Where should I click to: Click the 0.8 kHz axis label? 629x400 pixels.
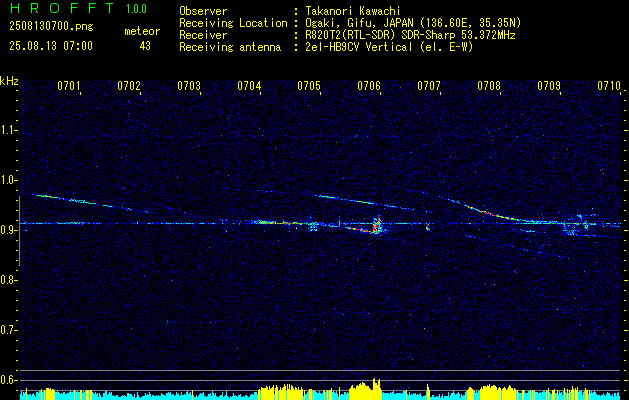8,280
